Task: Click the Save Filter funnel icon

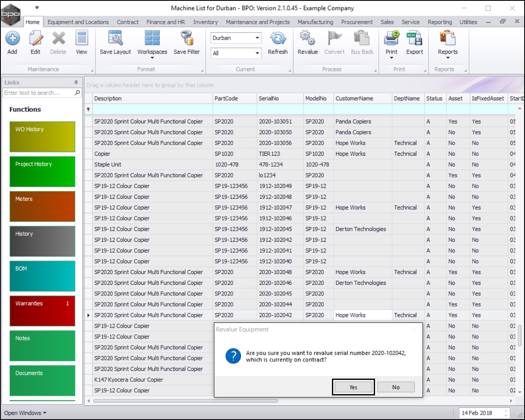Action: coord(186,39)
